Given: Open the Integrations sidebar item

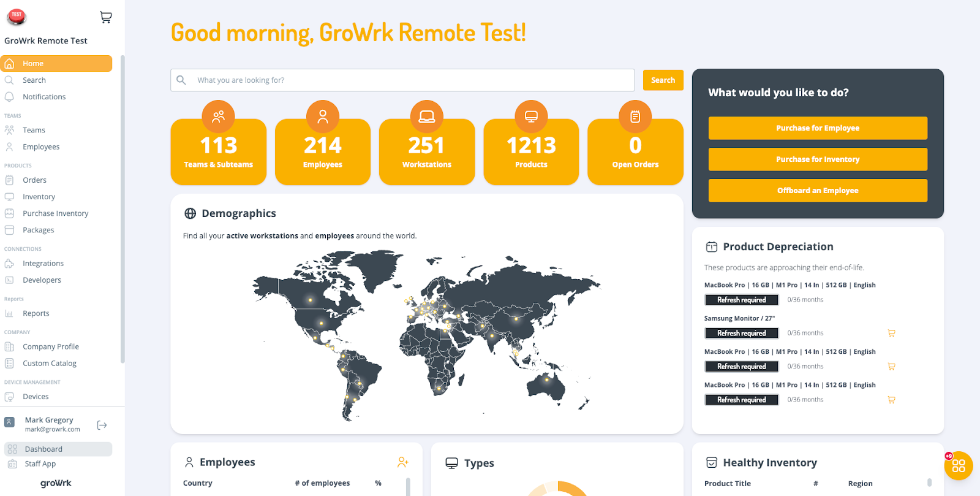Looking at the screenshot, I should point(43,264).
